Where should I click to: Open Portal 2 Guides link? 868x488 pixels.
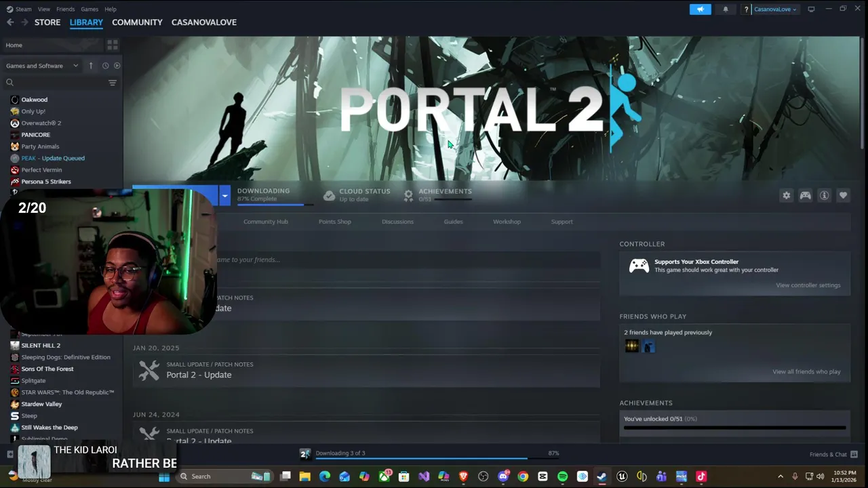point(453,222)
